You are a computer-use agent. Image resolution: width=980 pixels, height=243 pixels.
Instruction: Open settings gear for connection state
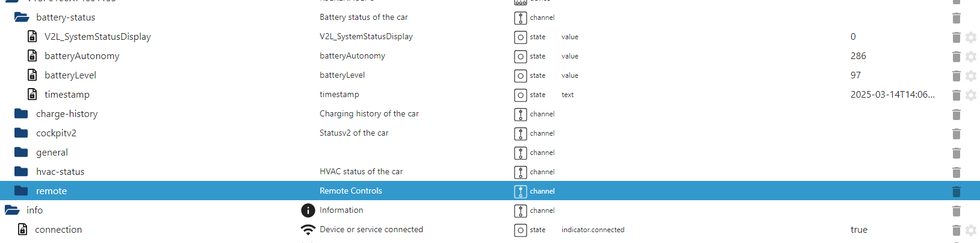click(971, 230)
